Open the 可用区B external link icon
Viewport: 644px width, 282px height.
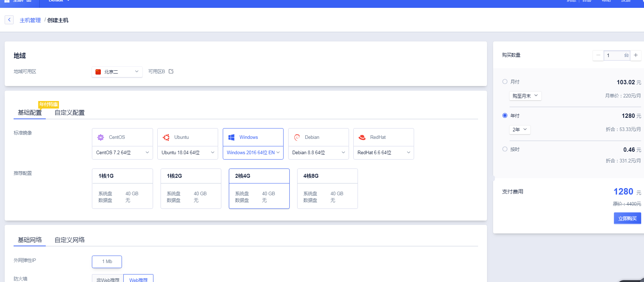tap(171, 71)
